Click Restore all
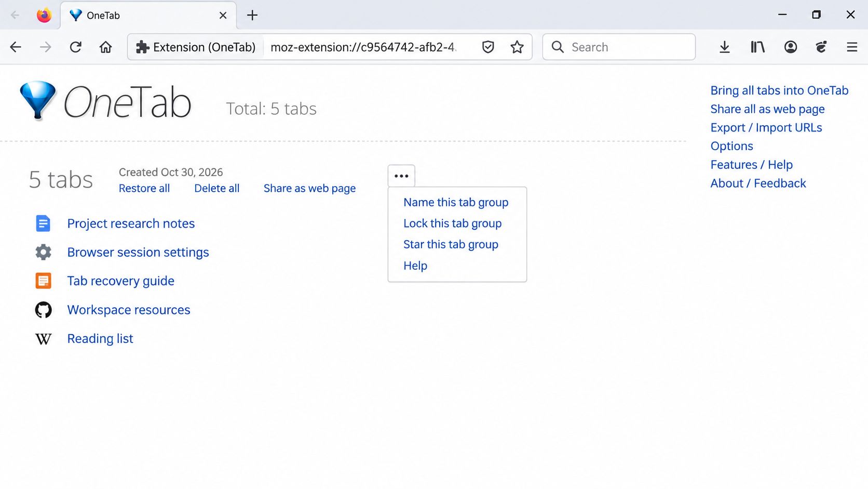This screenshot has height=489, width=868. pyautogui.click(x=144, y=188)
